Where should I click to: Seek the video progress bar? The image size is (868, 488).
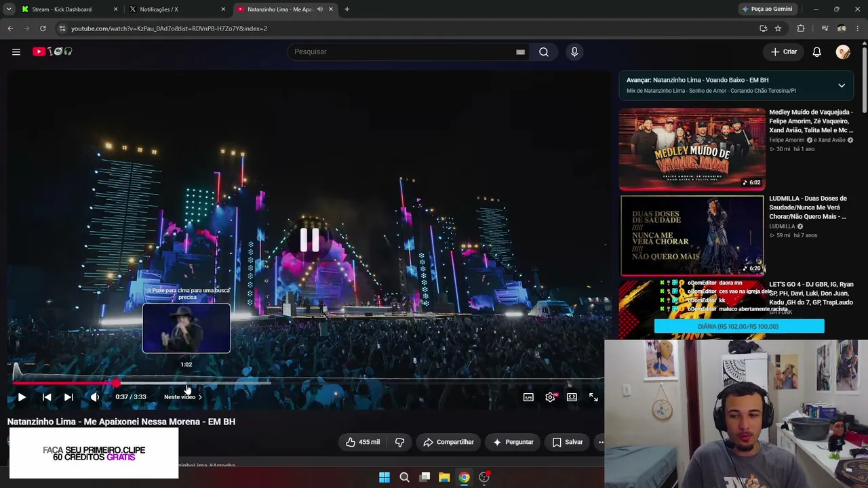(x=309, y=384)
